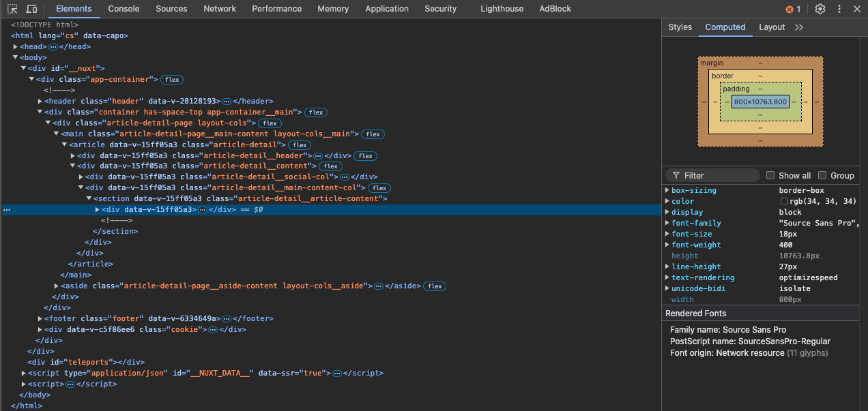Select the selected div data-v-15ff05a3 row

pyautogui.click(x=331, y=210)
